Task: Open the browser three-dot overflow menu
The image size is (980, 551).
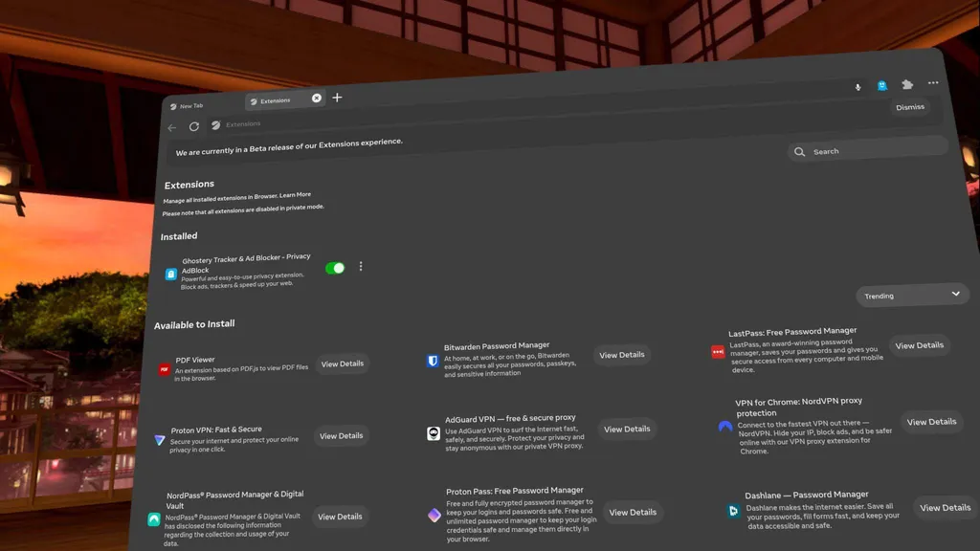Action: tap(933, 83)
